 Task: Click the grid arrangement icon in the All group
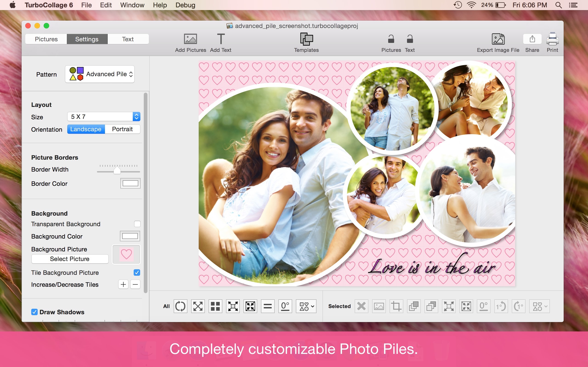215,306
